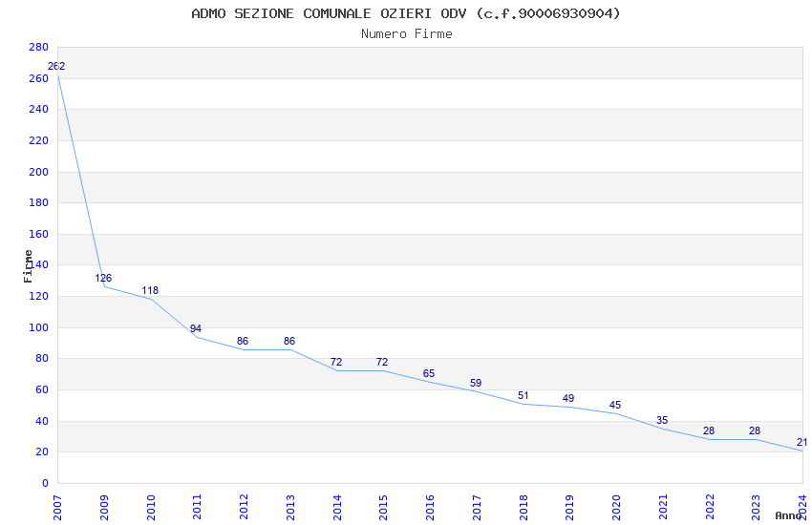
Task: Click the vertical axis title Firme
Action: tap(28, 266)
